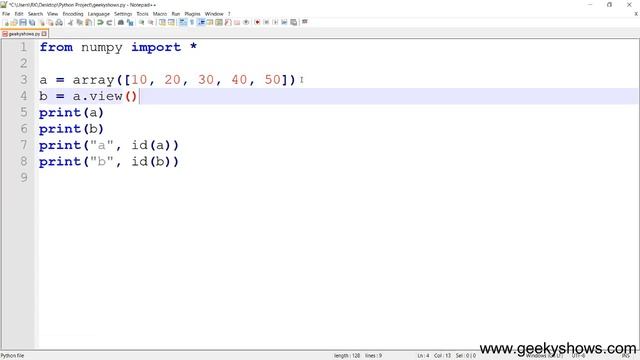
Task: Undo with the green arrow icon
Action: click(100, 22)
